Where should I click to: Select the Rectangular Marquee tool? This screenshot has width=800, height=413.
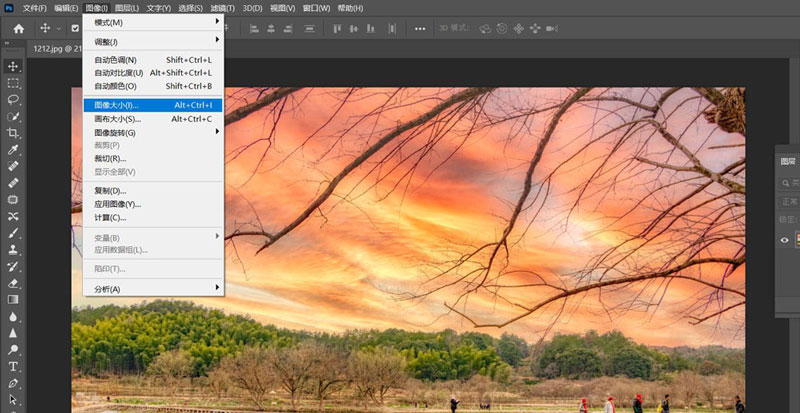click(14, 83)
